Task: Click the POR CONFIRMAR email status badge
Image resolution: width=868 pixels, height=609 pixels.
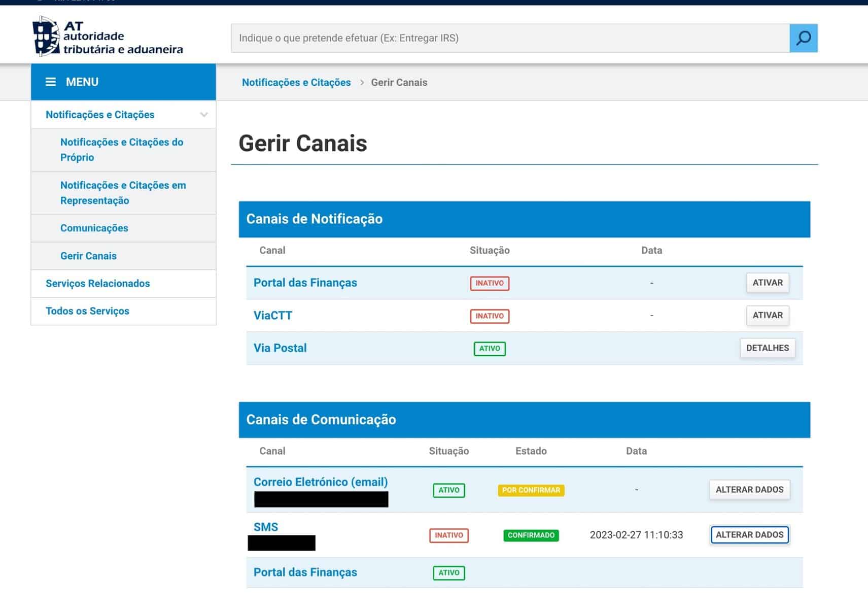Action: pos(531,490)
